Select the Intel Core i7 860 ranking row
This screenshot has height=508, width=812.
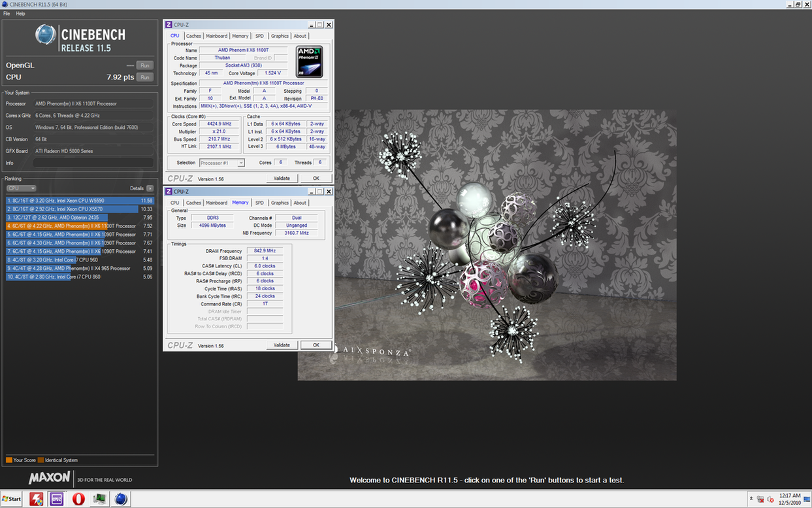pyautogui.click(x=80, y=277)
